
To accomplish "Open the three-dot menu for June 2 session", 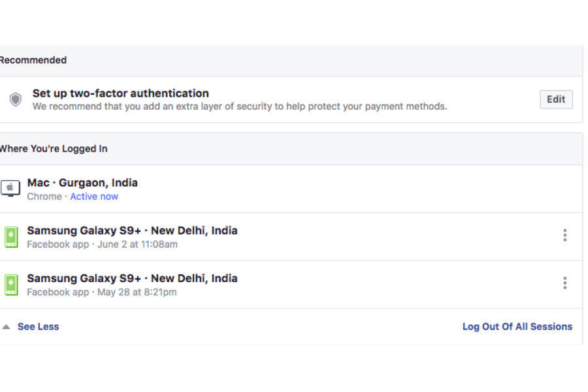I will tap(564, 235).
